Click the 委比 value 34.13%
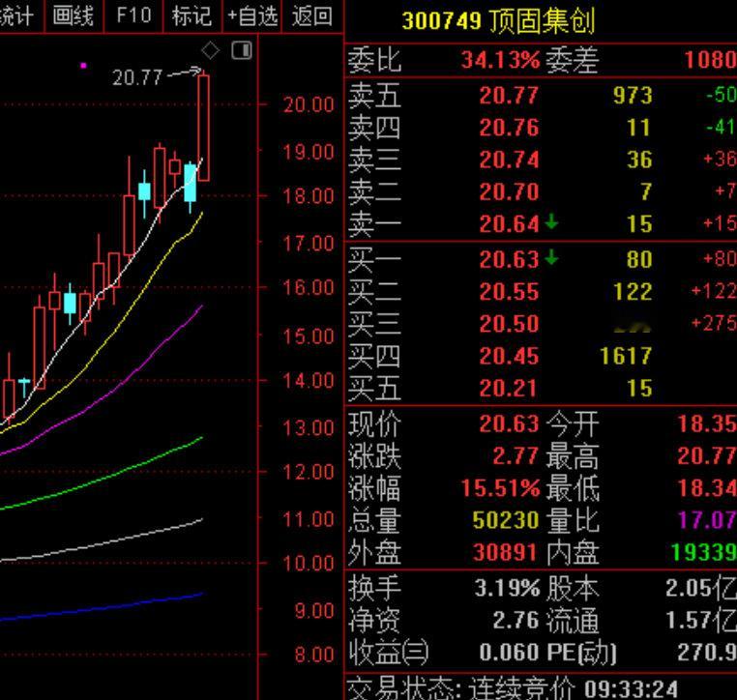737x700 pixels. pyautogui.click(x=500, y=60)
